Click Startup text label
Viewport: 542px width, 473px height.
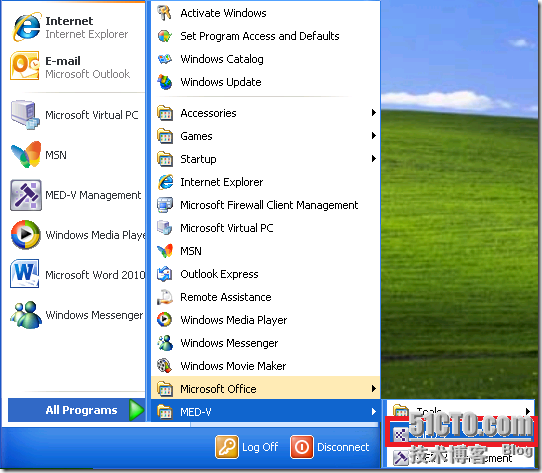tap(198, 159)
